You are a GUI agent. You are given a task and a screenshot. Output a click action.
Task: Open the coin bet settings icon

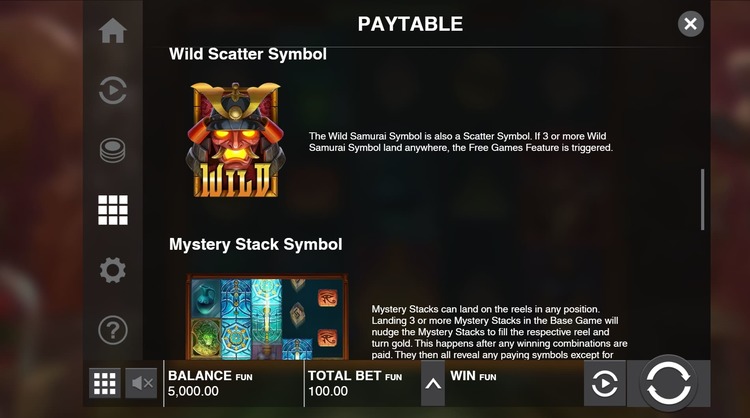pos(113,150)
